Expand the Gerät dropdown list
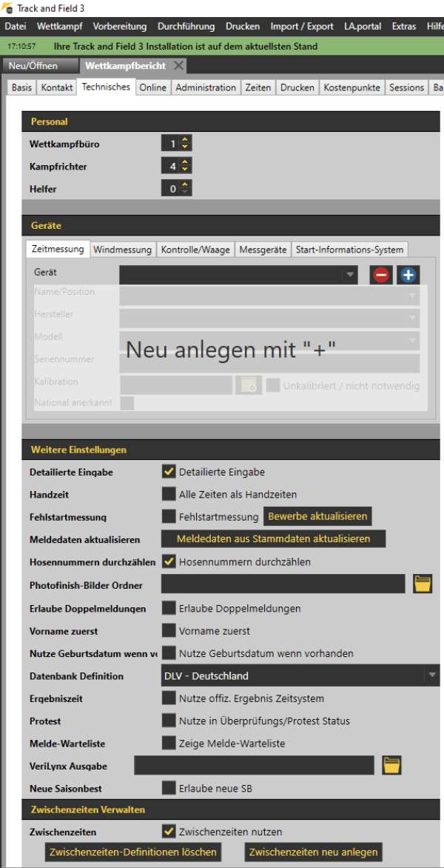Image resolution: width=444 pixels, height=868 pixels. [x=349, y=275]
